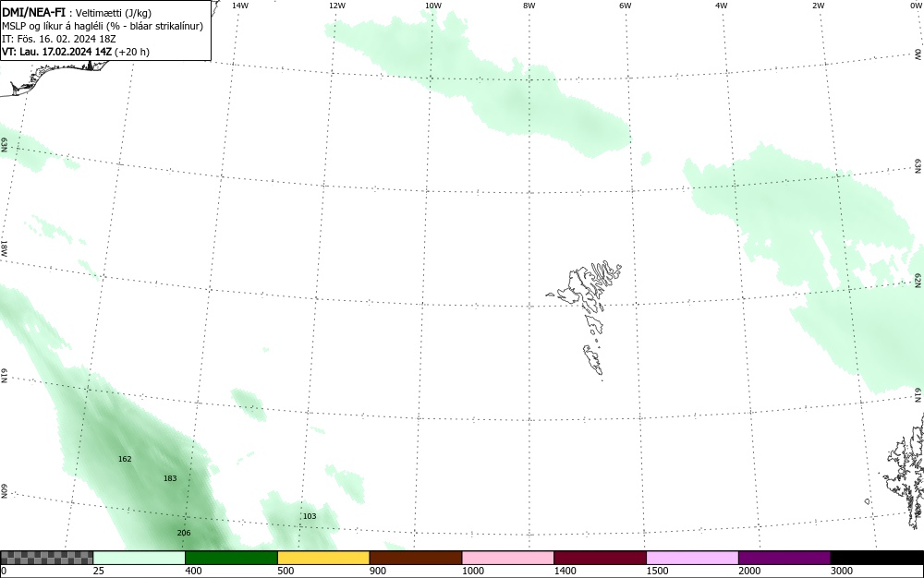Click the 6W longitude label
Viewport: 924px width, 578px height.
point(626,6)
